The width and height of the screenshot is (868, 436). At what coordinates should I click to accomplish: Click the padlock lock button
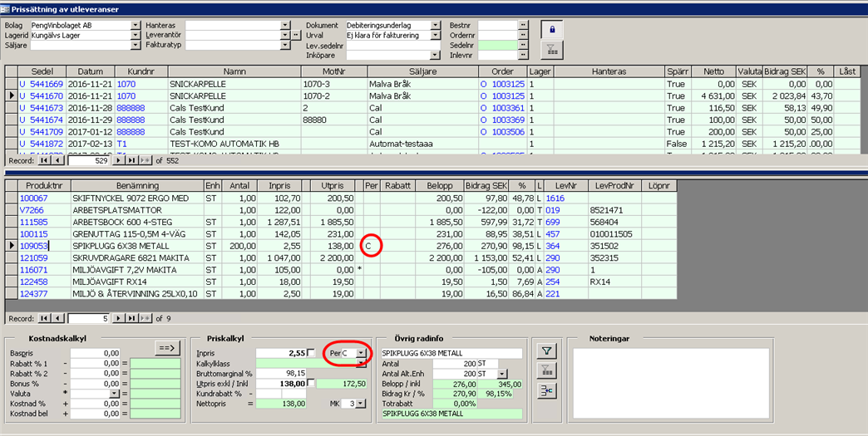coord(550,29)
